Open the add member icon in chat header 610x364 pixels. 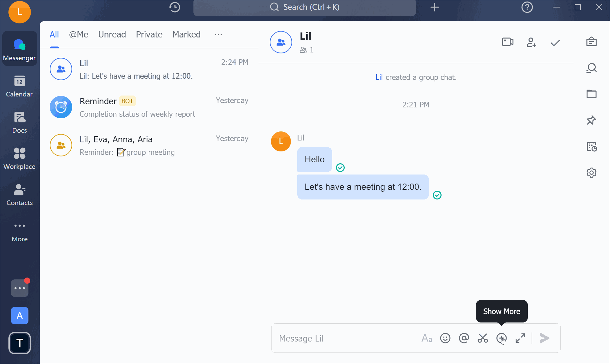pyautogui.click(x=531, y=43)
